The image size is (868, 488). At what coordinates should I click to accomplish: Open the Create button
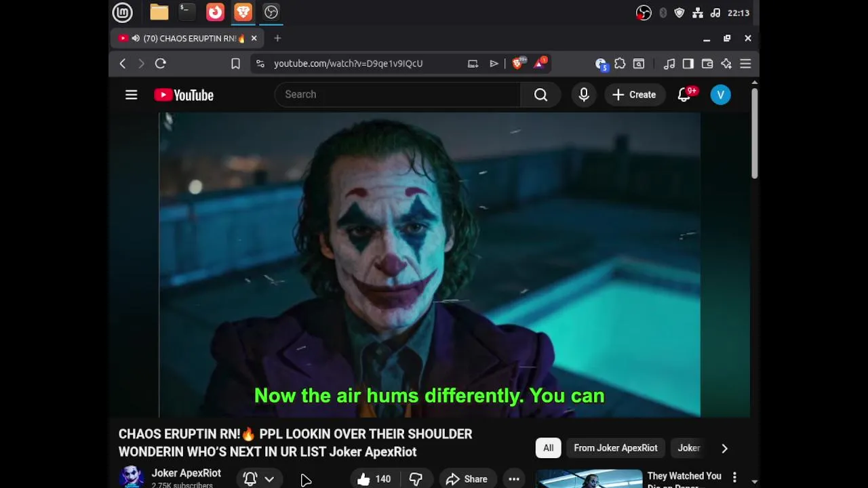634,95
